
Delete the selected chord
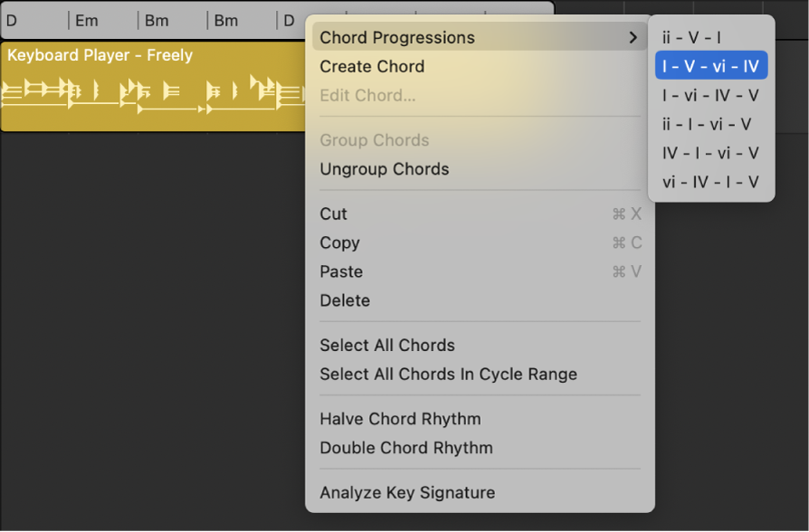click(x=343, y=300)
